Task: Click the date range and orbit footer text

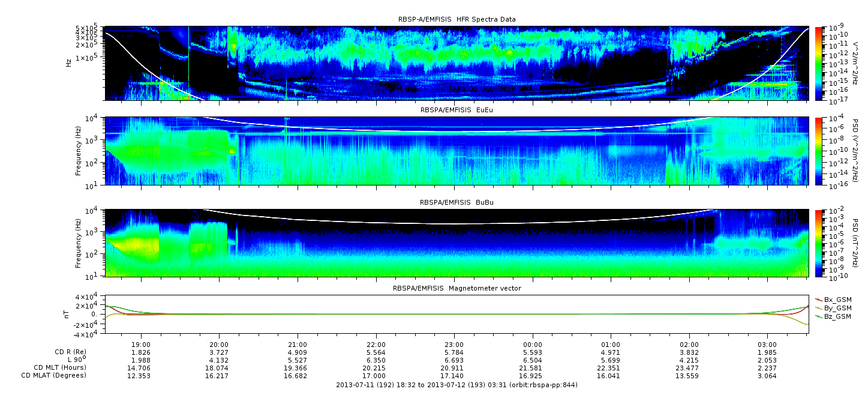Action: (x=456, y=385)
